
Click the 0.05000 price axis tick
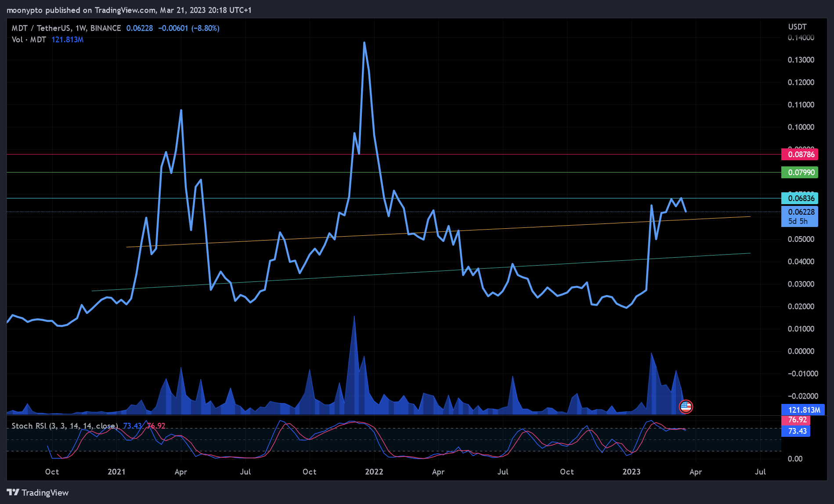tap(801, 239)
